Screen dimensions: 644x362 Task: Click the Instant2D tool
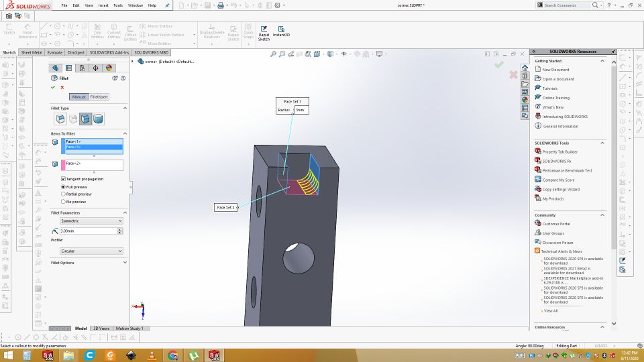click(x=281, y=32)
